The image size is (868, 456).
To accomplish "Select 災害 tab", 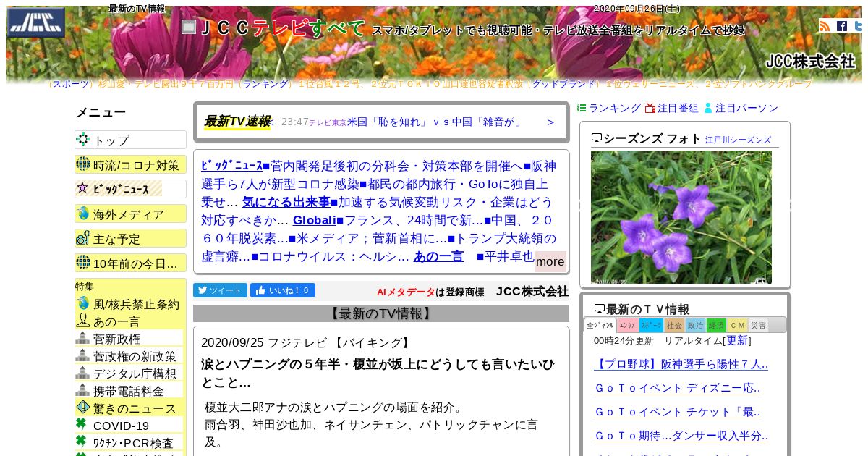I will 758,326.
